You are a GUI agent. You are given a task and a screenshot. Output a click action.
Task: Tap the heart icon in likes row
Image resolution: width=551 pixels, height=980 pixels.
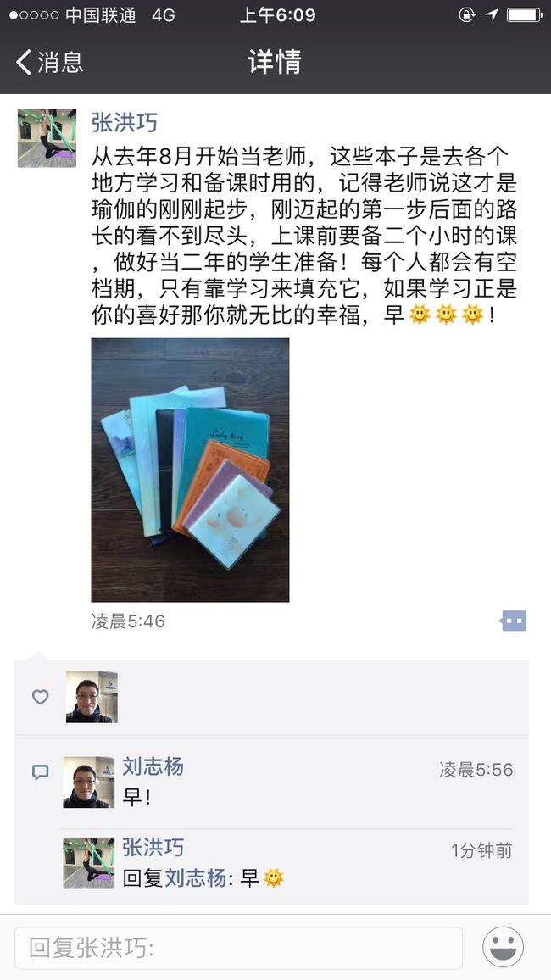[41, 697]
